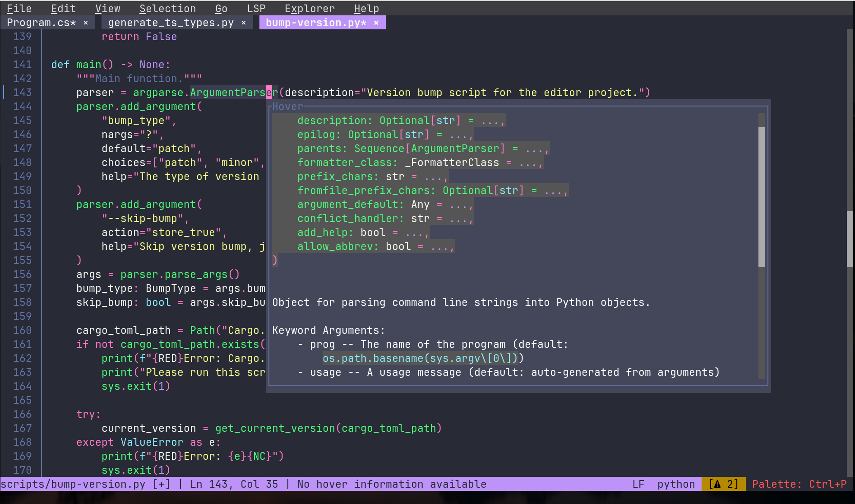Click the warning indicator in status bar
The width and height of the screenshot is (855, 504).
[723, 484]
